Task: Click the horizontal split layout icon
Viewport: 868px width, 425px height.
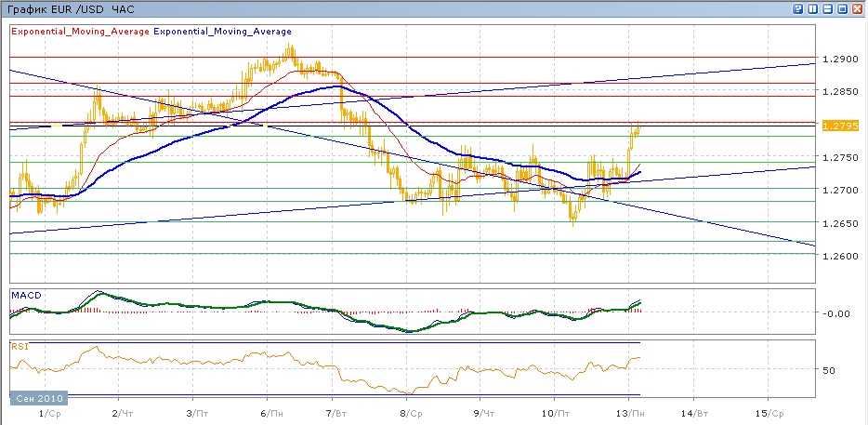Action: 827,9
